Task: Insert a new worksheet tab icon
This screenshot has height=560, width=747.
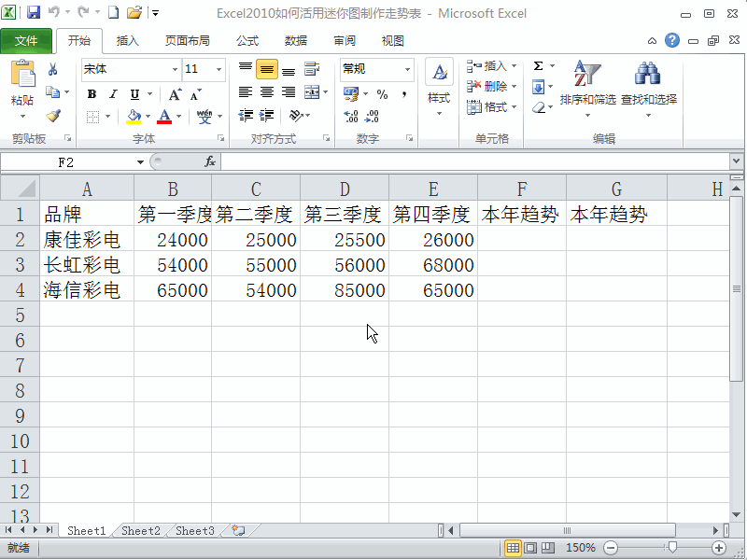Action: tap(238, 530)
